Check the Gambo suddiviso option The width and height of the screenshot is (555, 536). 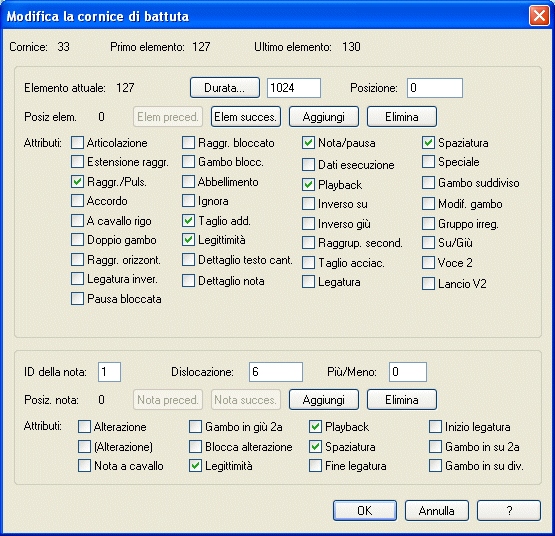[428, 183]
